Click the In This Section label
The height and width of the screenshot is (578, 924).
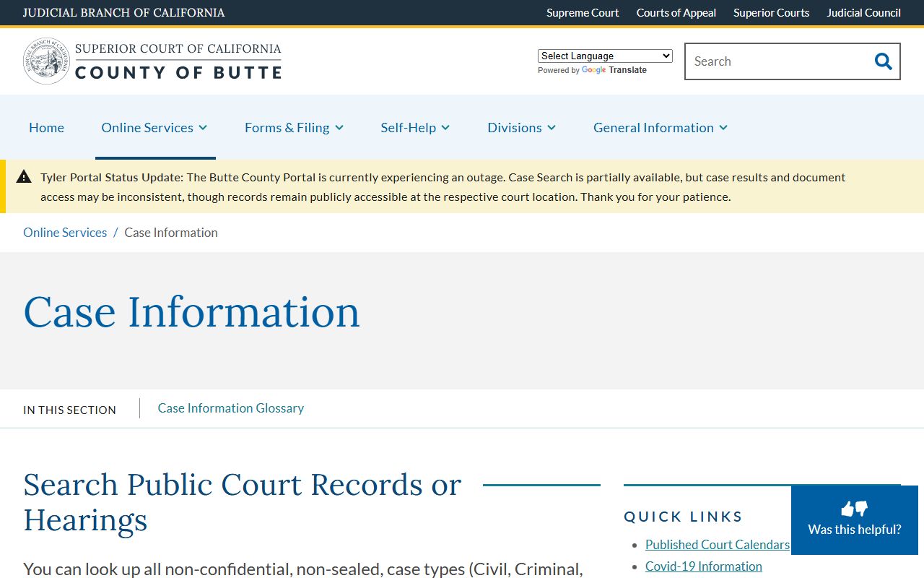coord(69,410)
